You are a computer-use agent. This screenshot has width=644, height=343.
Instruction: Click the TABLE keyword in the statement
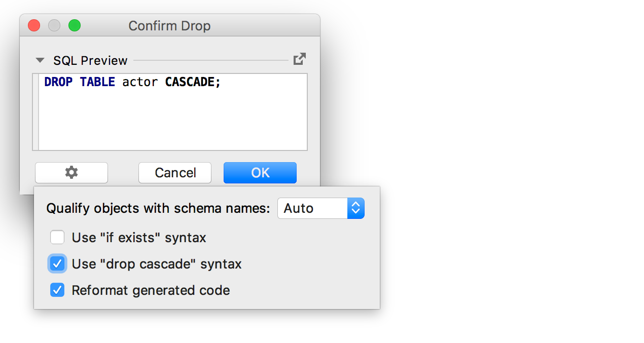(97, 82)
